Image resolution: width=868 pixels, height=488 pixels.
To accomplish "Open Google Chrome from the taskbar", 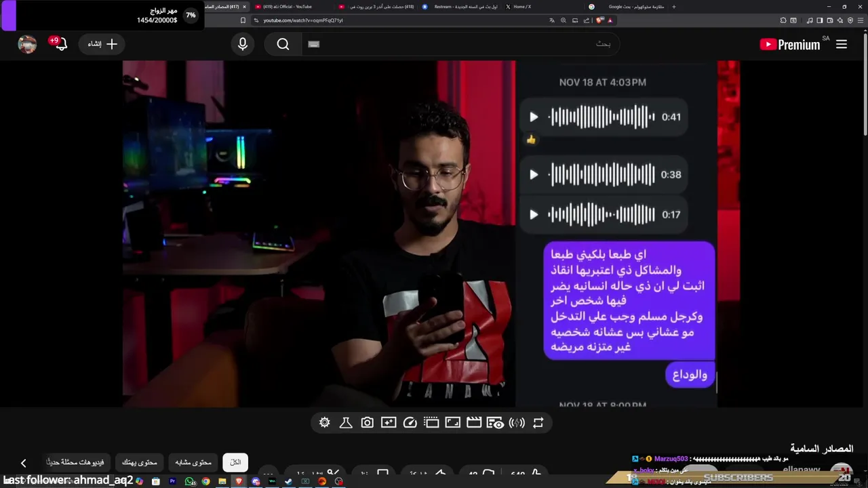I will coord(205,481).
